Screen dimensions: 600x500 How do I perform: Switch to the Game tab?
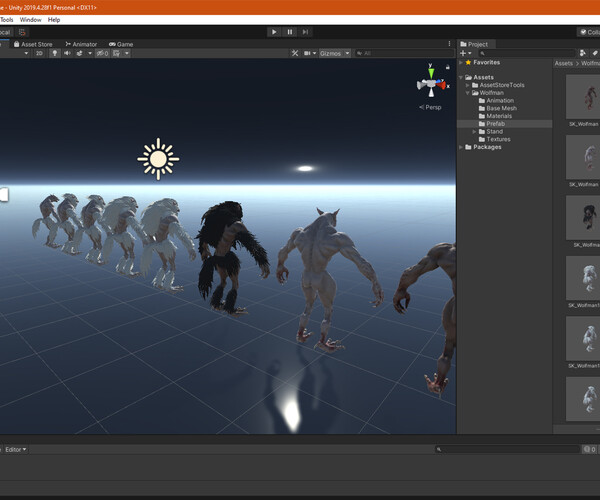[121, 44]
